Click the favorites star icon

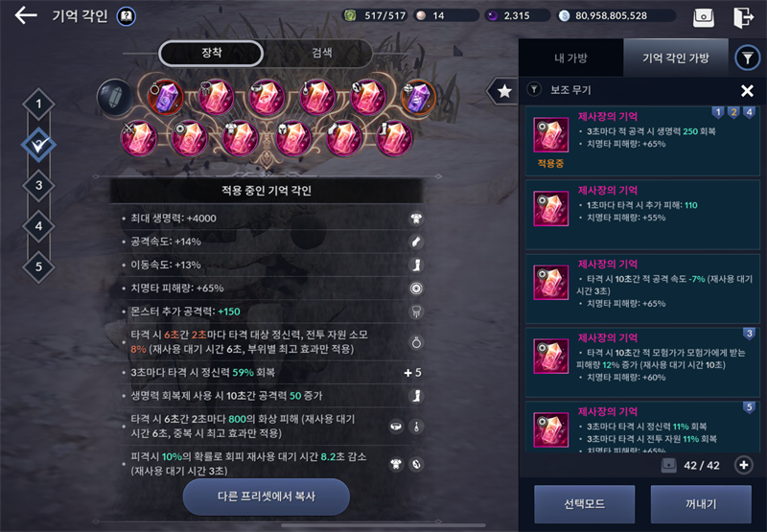[x=504, y=91]
